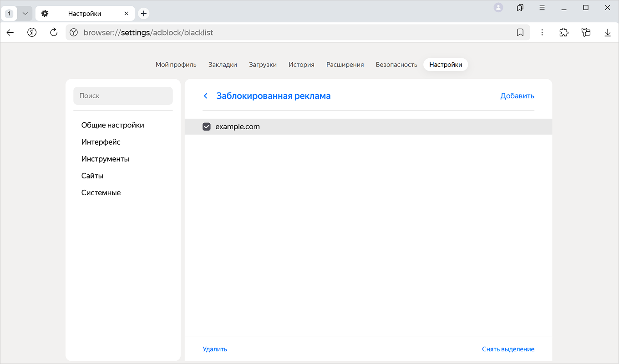Open the extensions puzzle icon
The image size is (619, 364).
[x=564, y=32]
